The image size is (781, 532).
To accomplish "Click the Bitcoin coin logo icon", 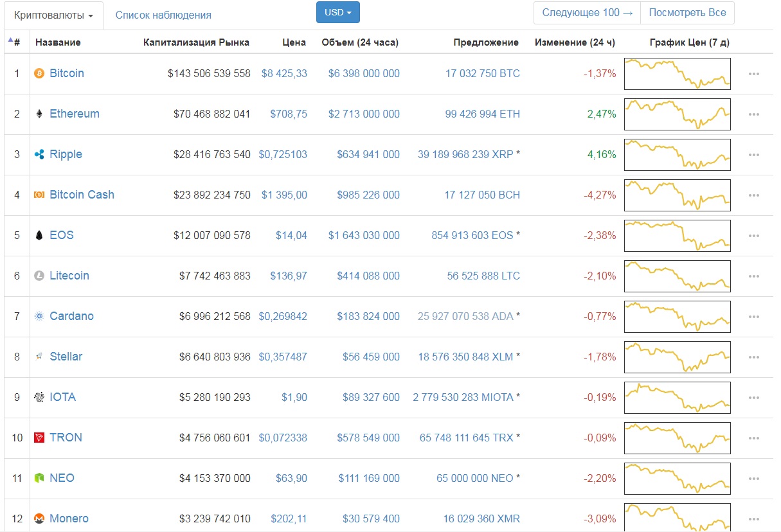I will (x=39, y=73).
